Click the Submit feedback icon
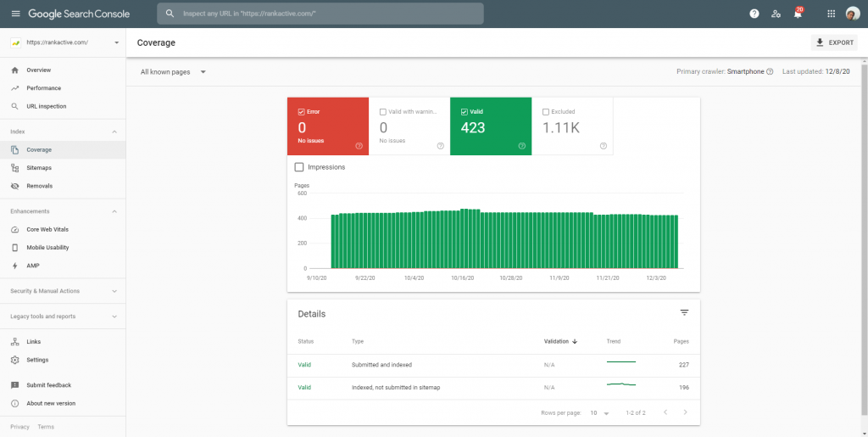Image resolution: width=868 pixels, height=437 pixels. tap(15, 385)
